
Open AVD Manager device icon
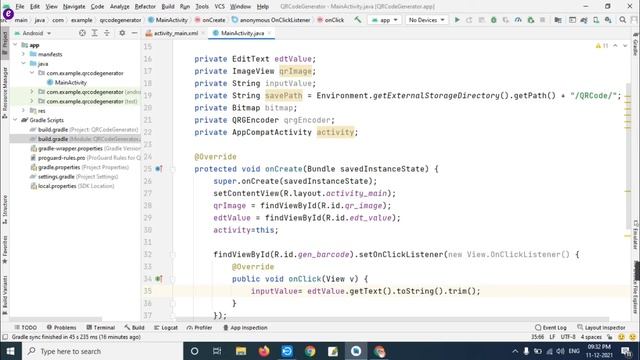point(596,20)
